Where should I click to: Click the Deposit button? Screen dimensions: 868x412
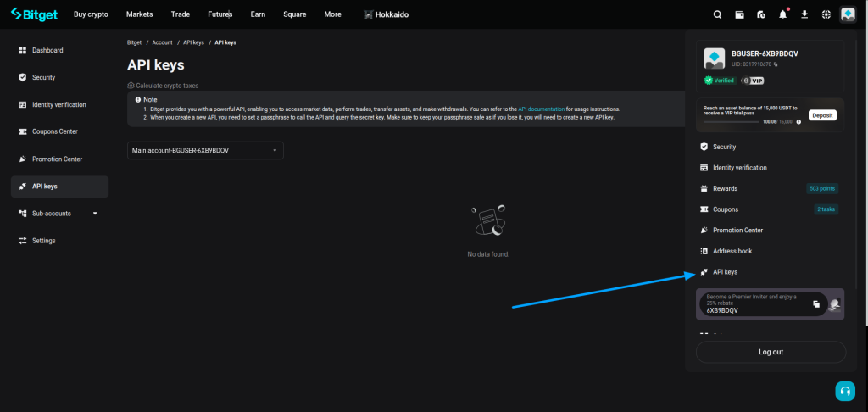pyautogui.click(x=822, y=115)
